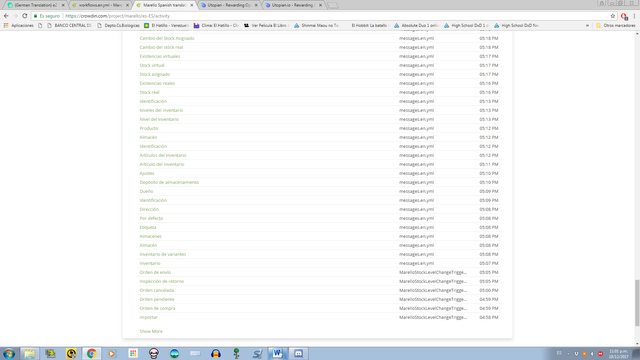Open 'Depósito de almacenamiento' entry
Screen dimensions: 640x360
coord(169,182)
